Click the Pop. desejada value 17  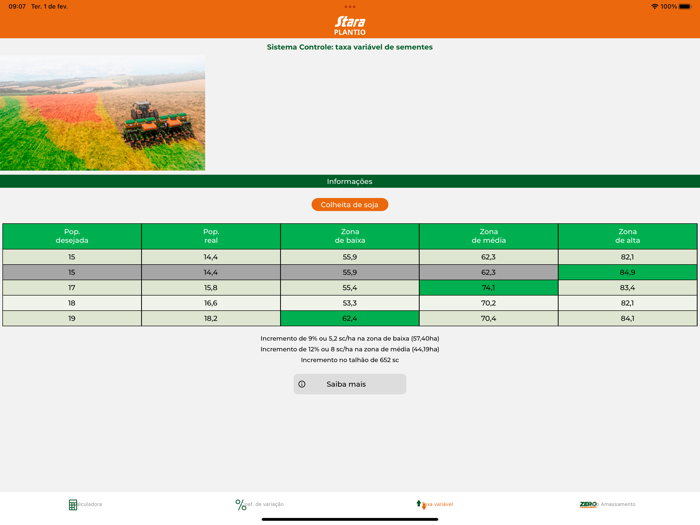point(72,288)
